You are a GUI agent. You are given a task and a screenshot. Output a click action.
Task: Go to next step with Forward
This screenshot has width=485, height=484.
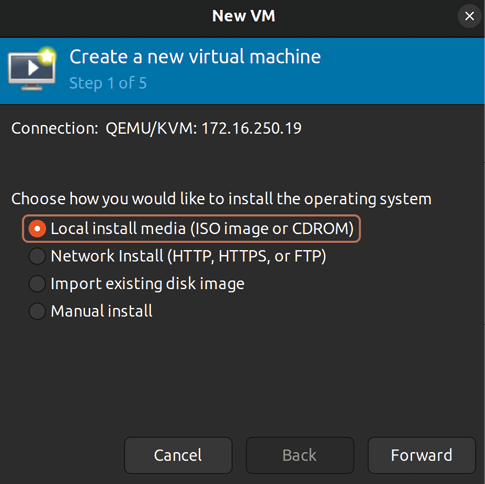click(x=421, y=455)
